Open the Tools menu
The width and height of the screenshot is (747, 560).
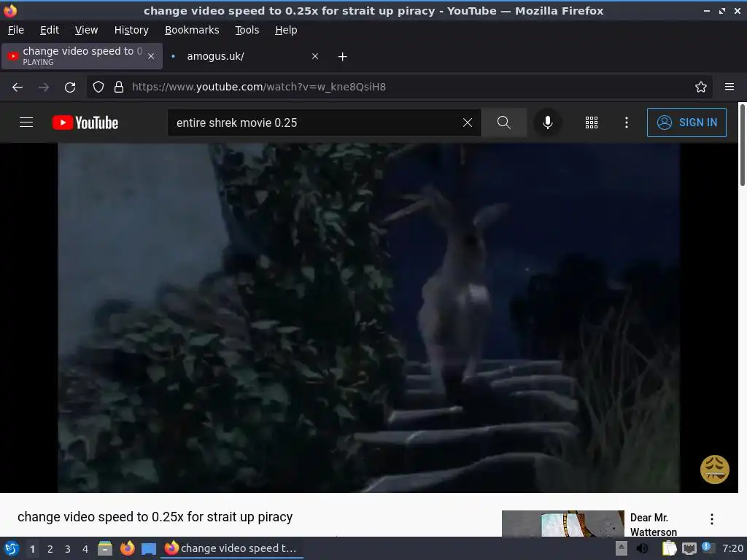click(x=247, y=30)
